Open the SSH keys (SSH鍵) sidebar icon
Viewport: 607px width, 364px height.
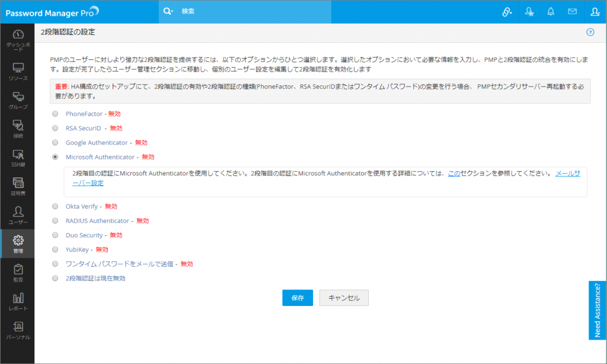(17, 157)
